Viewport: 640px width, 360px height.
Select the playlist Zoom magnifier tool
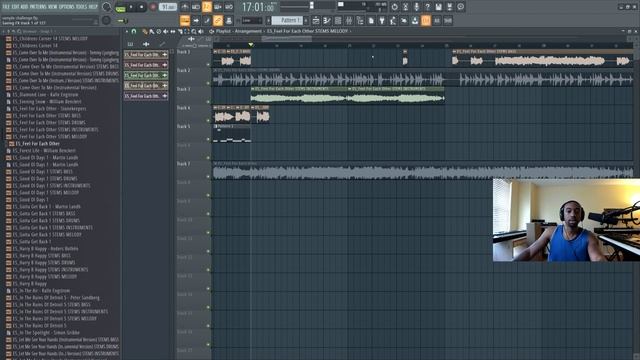(x=194, y=31)
